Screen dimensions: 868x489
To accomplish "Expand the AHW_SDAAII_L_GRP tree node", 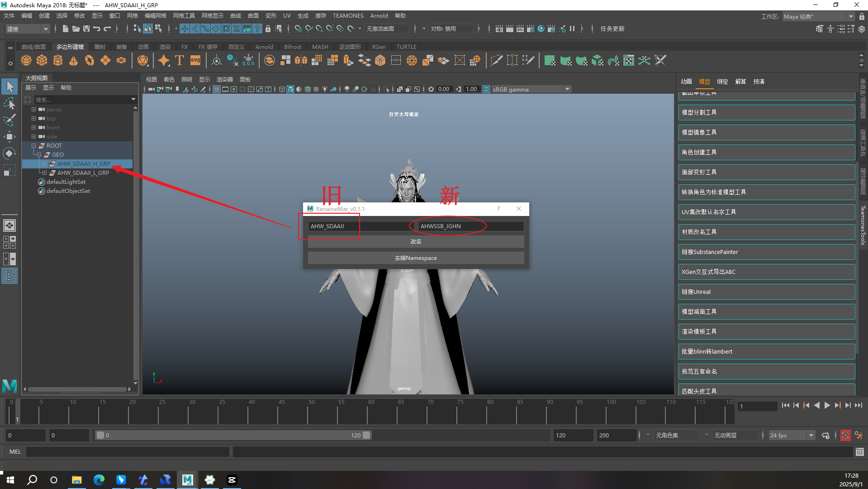I will pos(44,173).
